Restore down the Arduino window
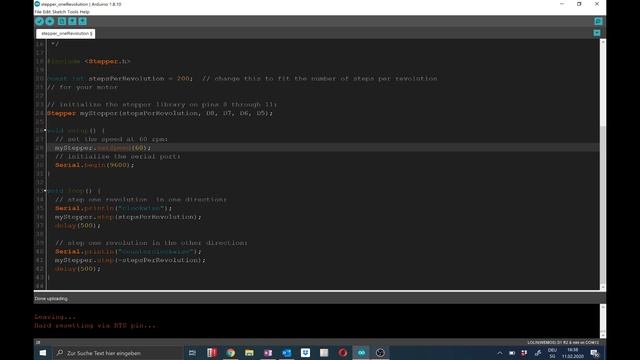Screen dimensions: 640x360 [x=579, y=4]
